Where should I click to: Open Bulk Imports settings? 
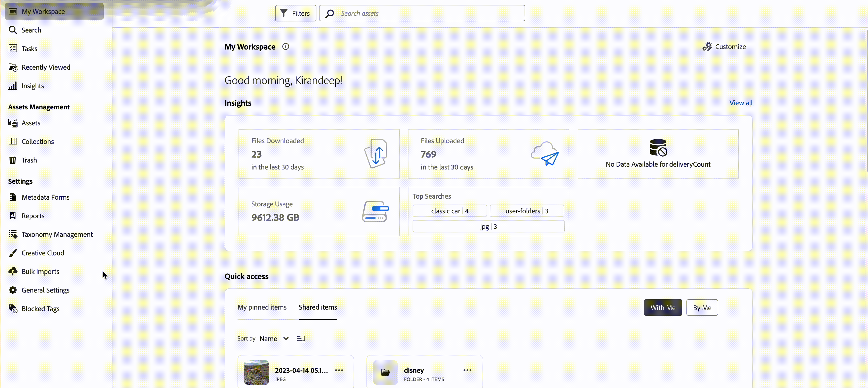40,271
